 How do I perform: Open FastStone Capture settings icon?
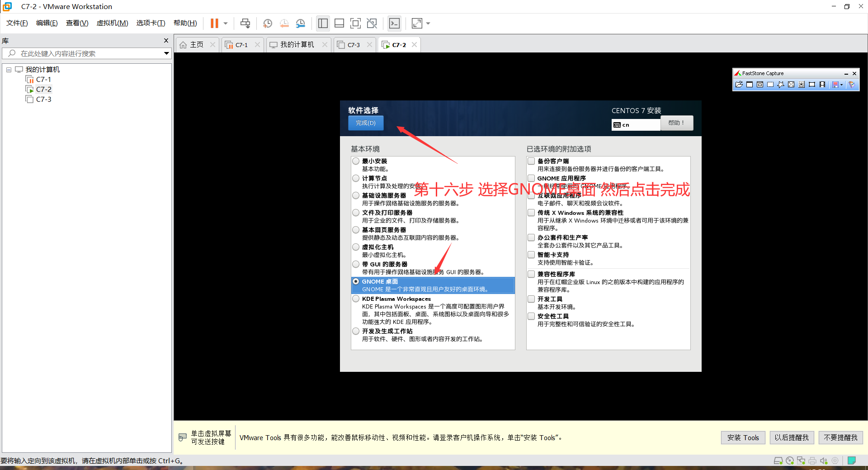pos(852,85)
